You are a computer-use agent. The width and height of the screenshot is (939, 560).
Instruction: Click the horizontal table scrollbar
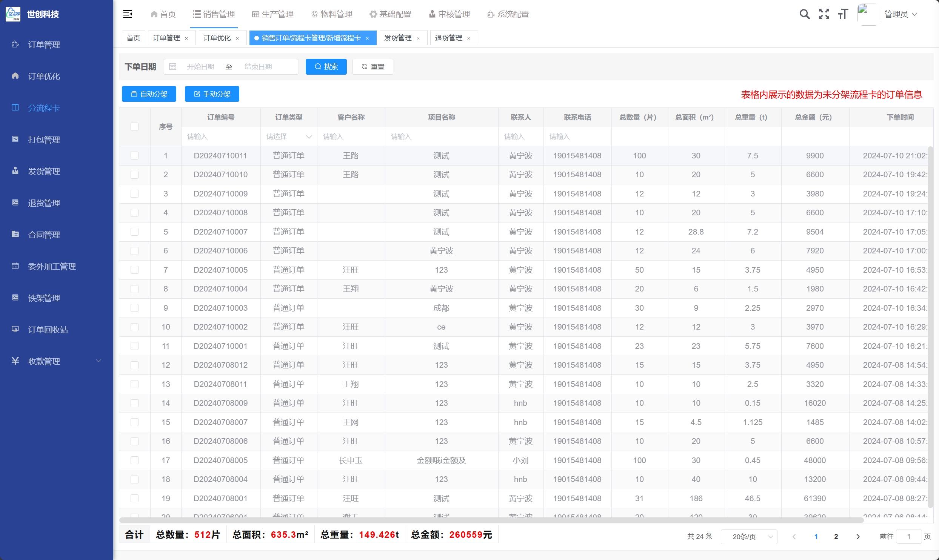491,520
